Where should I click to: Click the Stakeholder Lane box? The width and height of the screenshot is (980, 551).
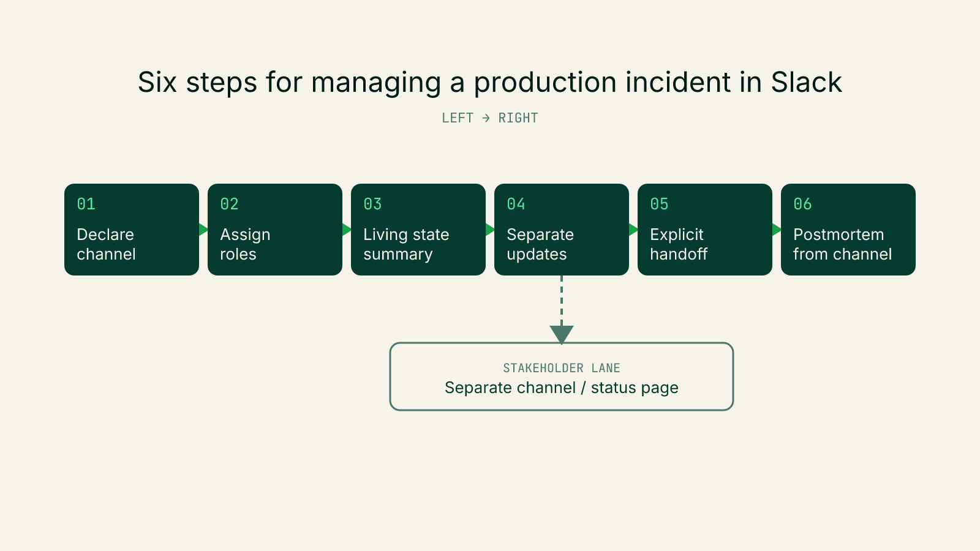562,377
